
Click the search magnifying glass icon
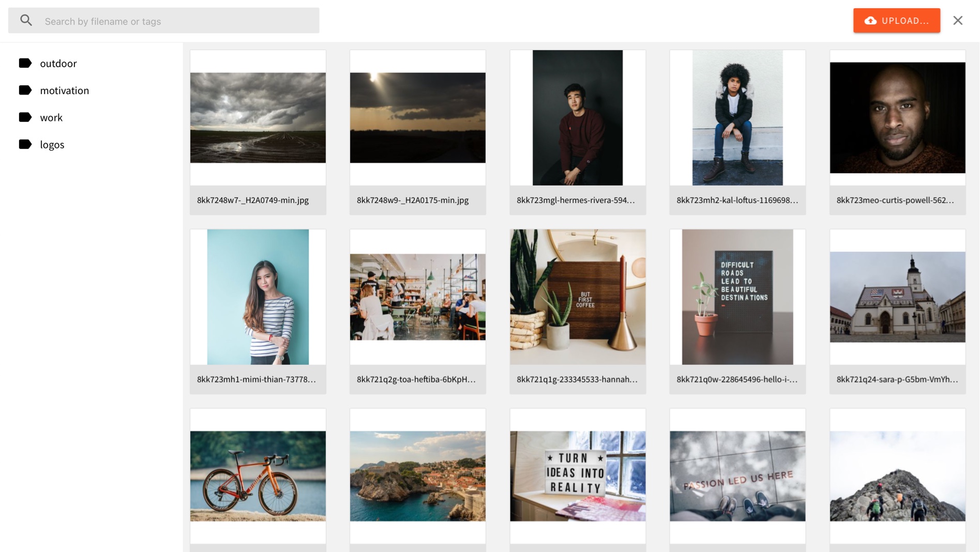point(26,20)
